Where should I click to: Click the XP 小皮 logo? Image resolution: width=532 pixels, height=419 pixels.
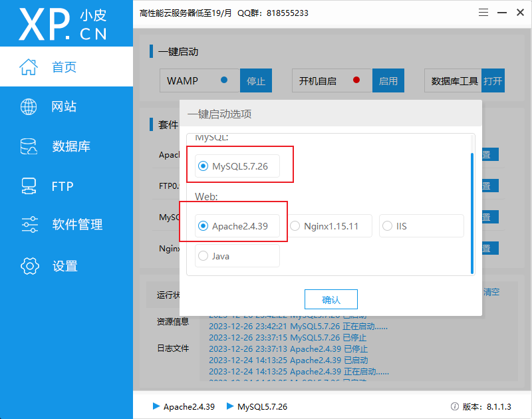[x=63, y=24]
